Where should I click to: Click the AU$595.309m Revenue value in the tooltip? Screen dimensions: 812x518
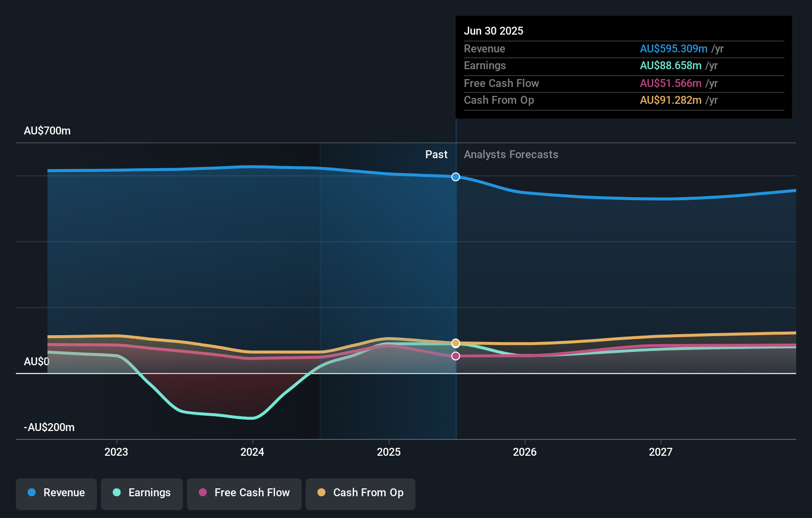(x=674, y=48)
